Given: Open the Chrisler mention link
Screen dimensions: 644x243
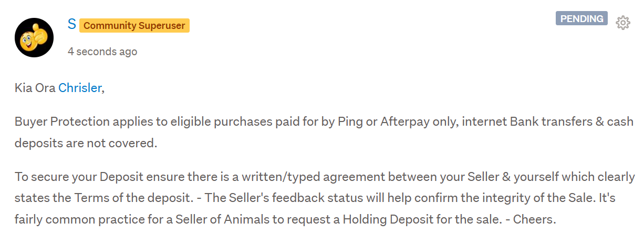Looking at the screenshot, I should coord(79,88).
